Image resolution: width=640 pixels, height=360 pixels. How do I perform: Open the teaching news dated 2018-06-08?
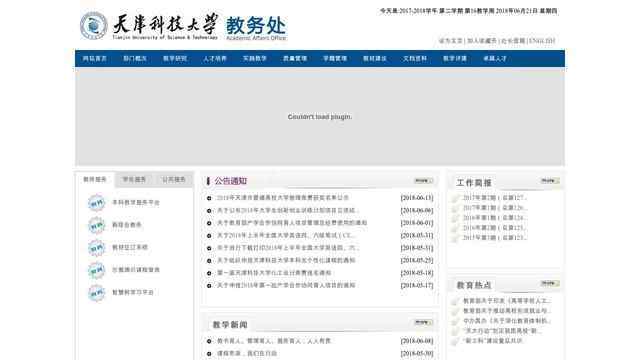point(274,341)
